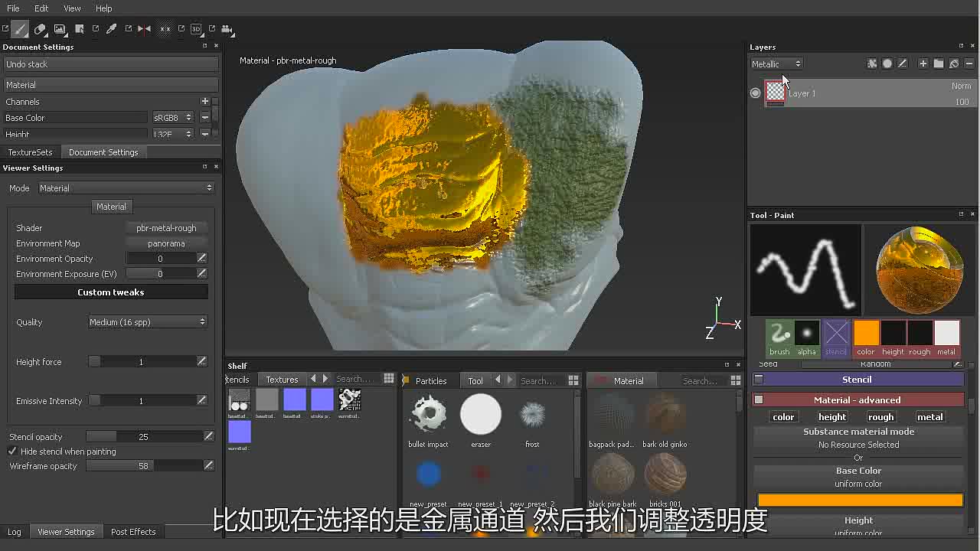The width and height of the screenshot is (980, 551).
Task: Select the geometry fill selection tool
Action: [80, 29]
